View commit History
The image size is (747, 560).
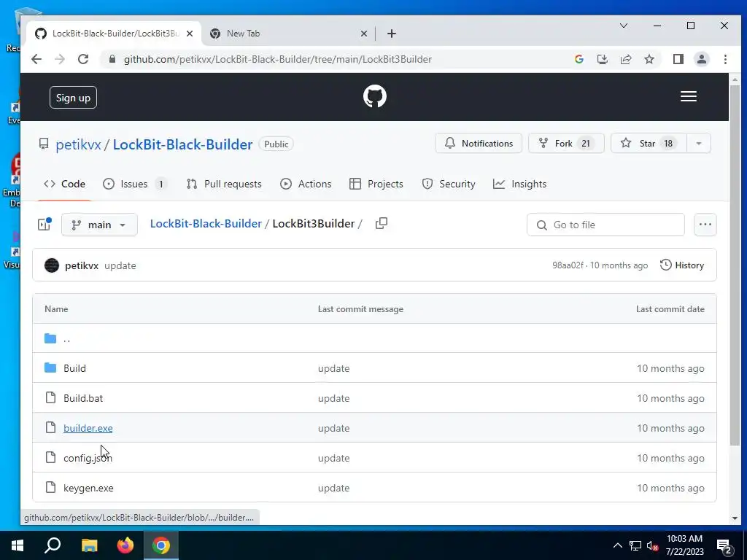(682, 265)
